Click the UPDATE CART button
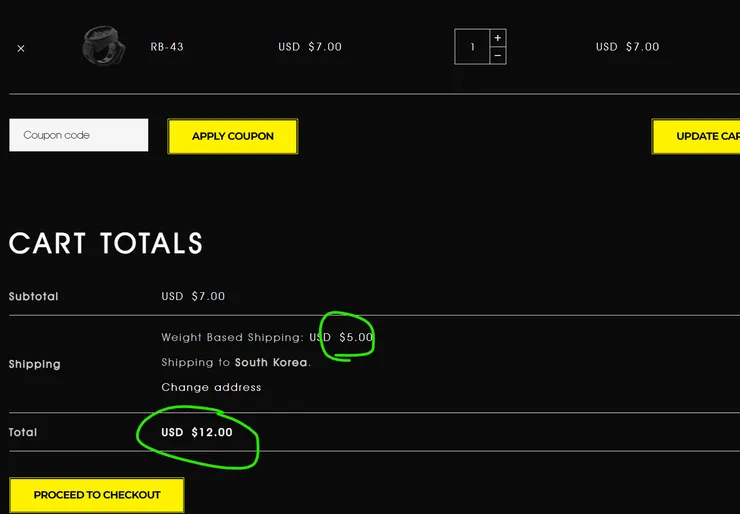 696,136
